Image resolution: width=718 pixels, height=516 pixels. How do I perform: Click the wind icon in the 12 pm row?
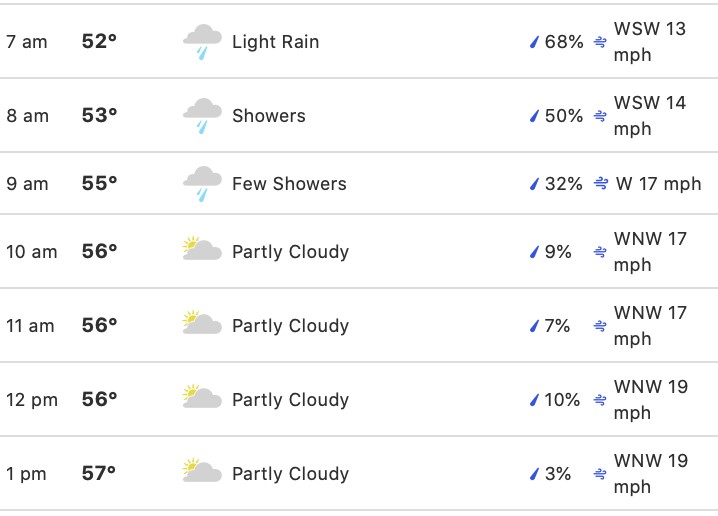(600, 400)
